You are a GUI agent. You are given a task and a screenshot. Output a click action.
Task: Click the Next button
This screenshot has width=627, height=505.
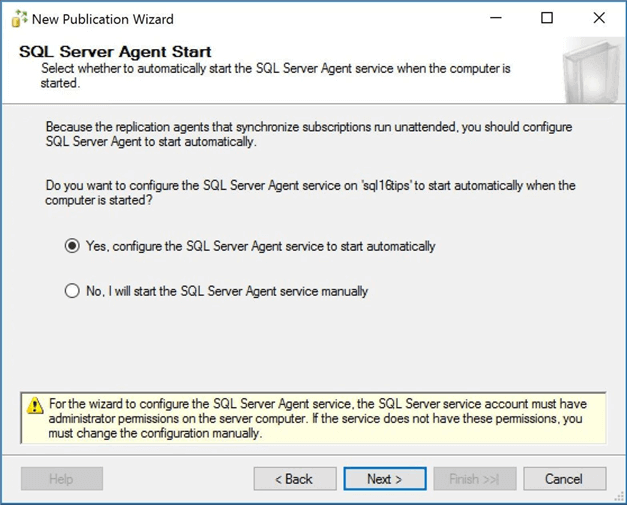(385, 479)
